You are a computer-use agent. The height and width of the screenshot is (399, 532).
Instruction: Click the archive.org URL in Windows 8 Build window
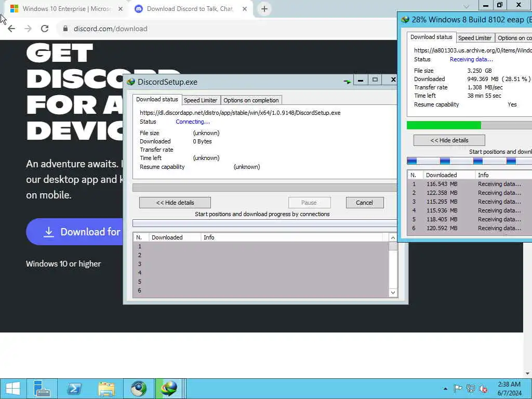point(473,50)
